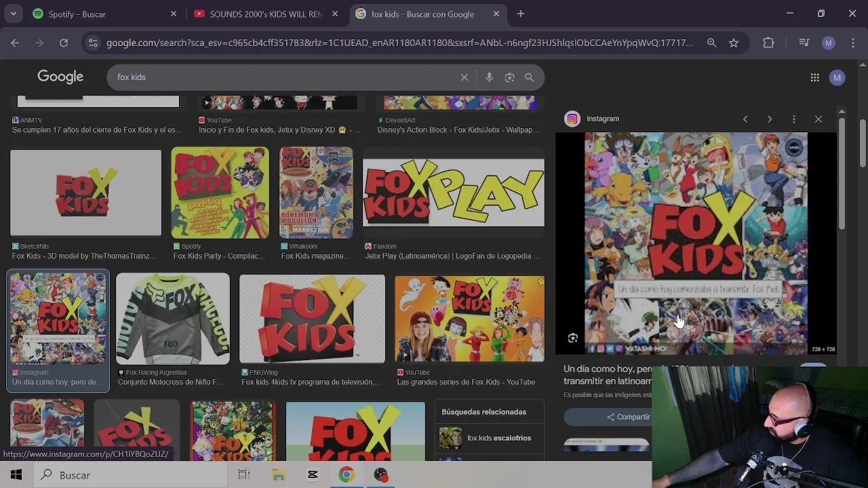
Task: Open the Whakoom Fox Kids magazine thumbnail
Action: tap(316, 192)
